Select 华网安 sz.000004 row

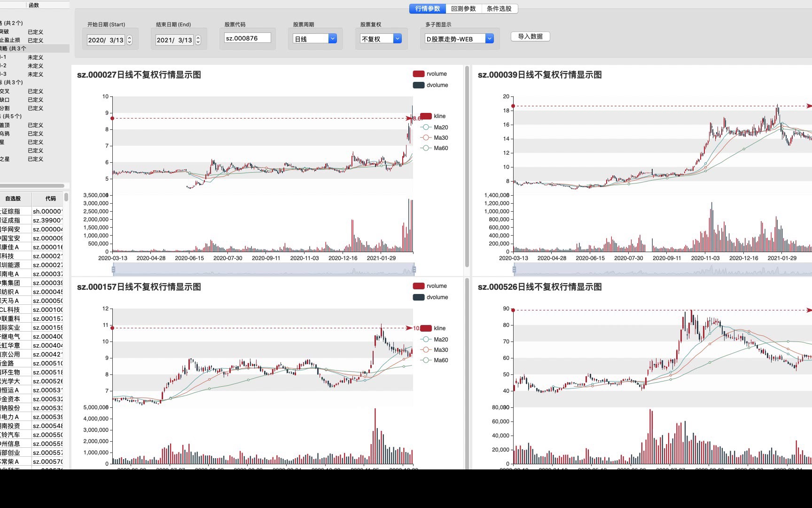31,229
